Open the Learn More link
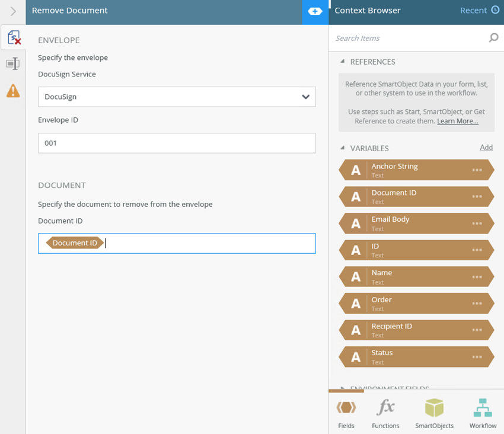 tap(457, 122)
